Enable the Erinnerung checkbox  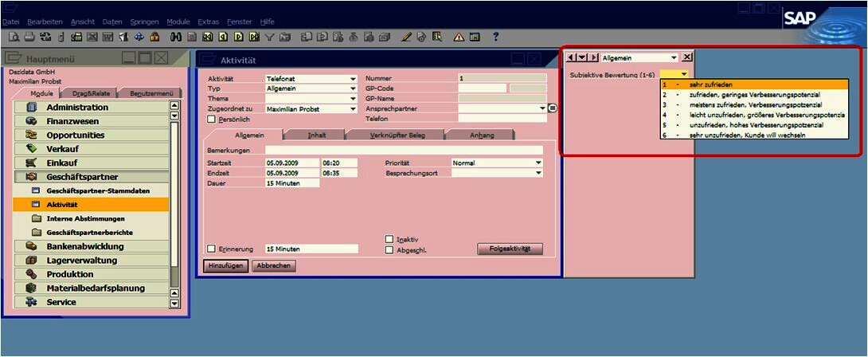pyautogui.click(x=212, y=249)
